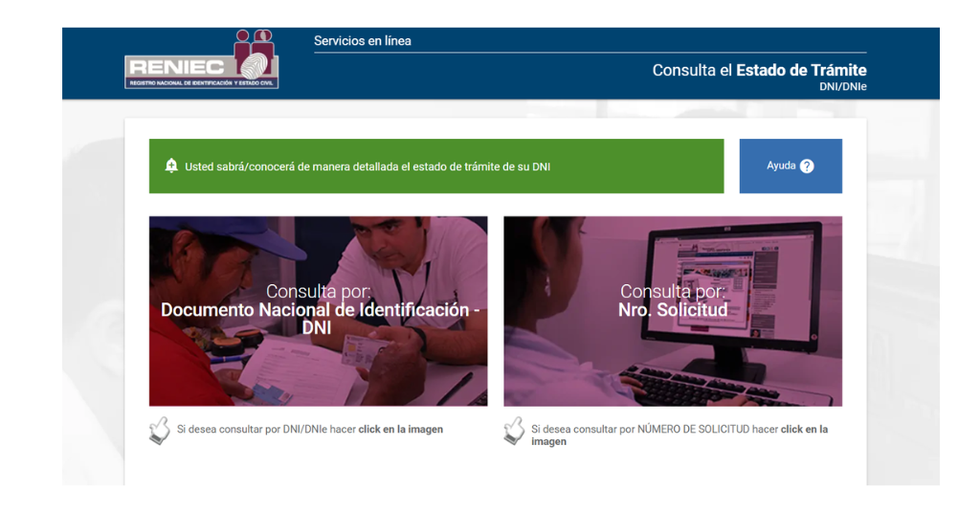The height and width of the screenshot is (513, 980).
Task: Click the DNI/DNIe subtitle in the header
Action: [x=843, y=87]
